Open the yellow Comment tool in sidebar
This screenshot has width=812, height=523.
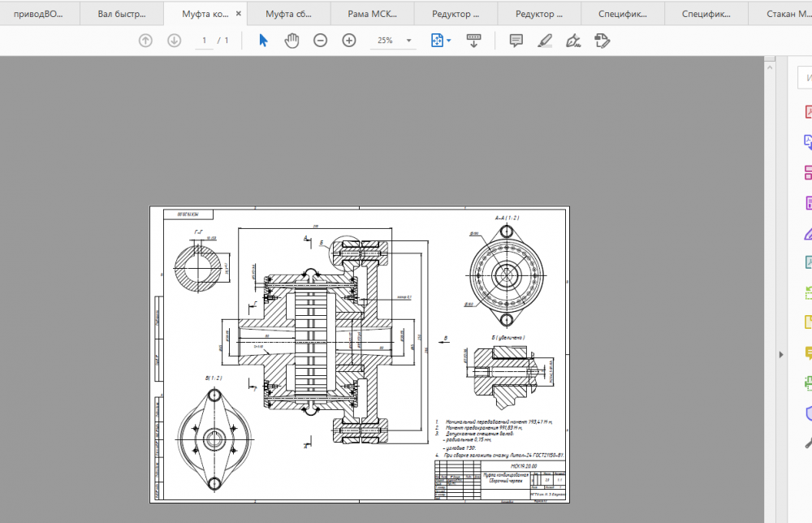click(x=808, y=353)
